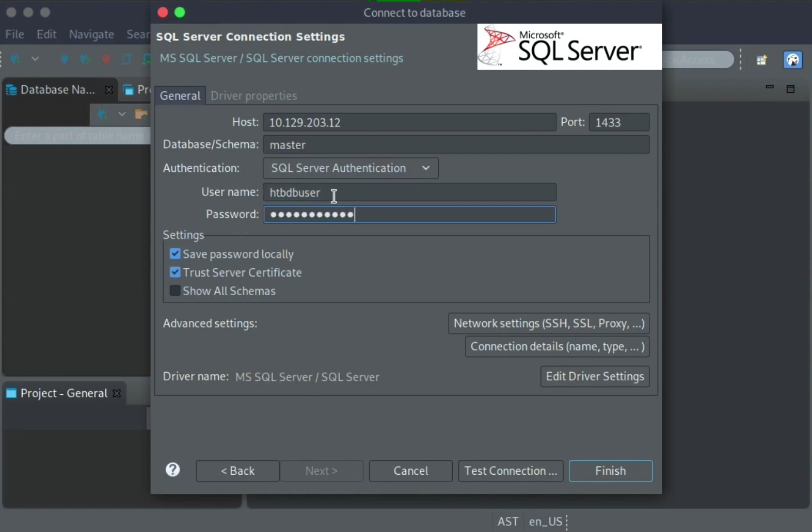812x532 pixels.
Task: Open Connection details (name, type, ...)
Action: coord(557,347)
